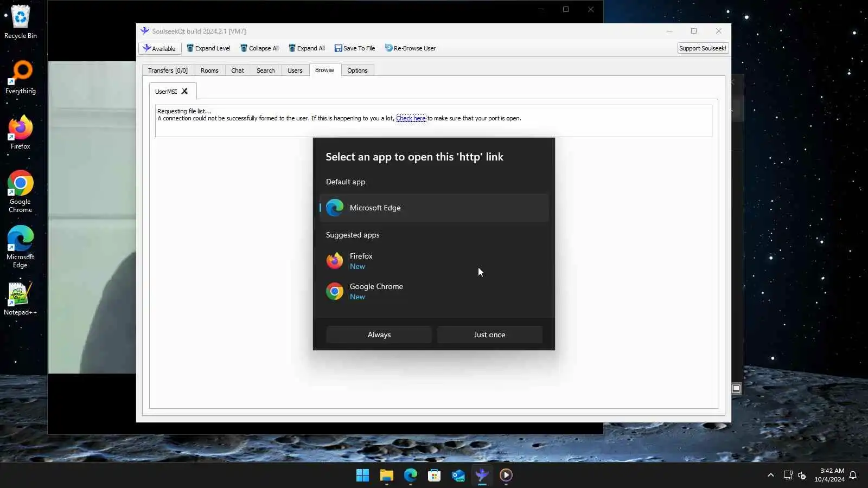Toggle the Available status button

pyautogui.click(x=159, y=48)
